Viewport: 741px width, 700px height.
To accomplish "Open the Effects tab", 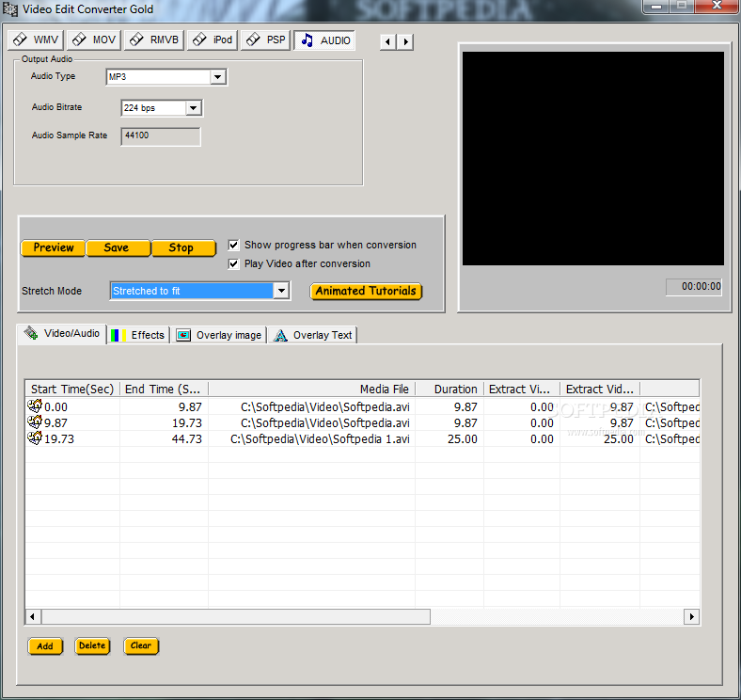I will tap(138, 335).
